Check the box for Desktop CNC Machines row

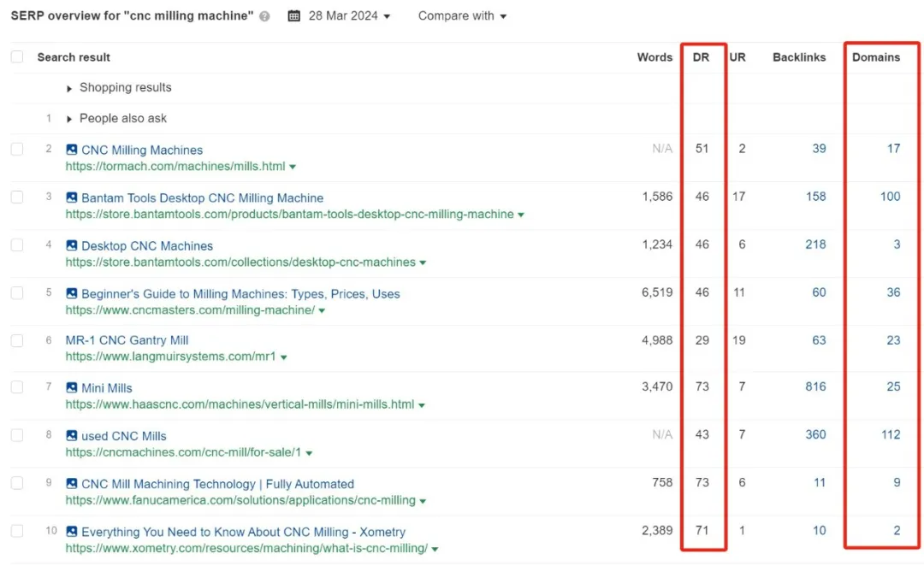[17, 245]
